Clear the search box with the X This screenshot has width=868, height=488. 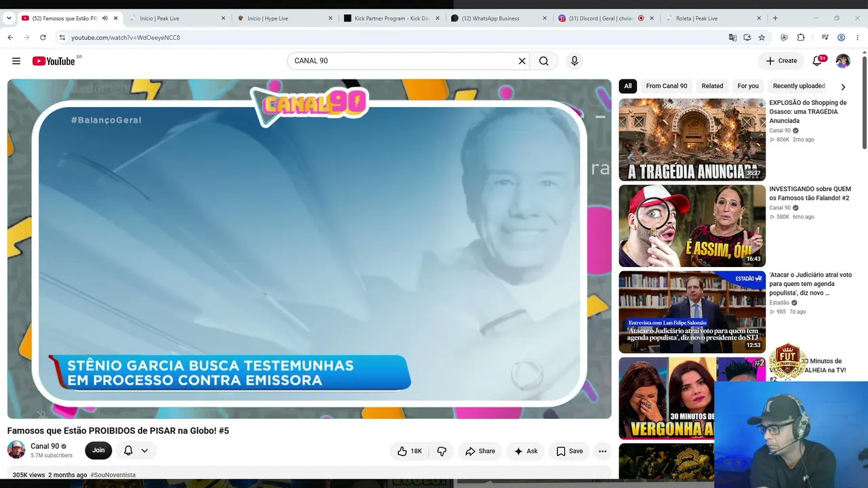click(x=522, y=61)
